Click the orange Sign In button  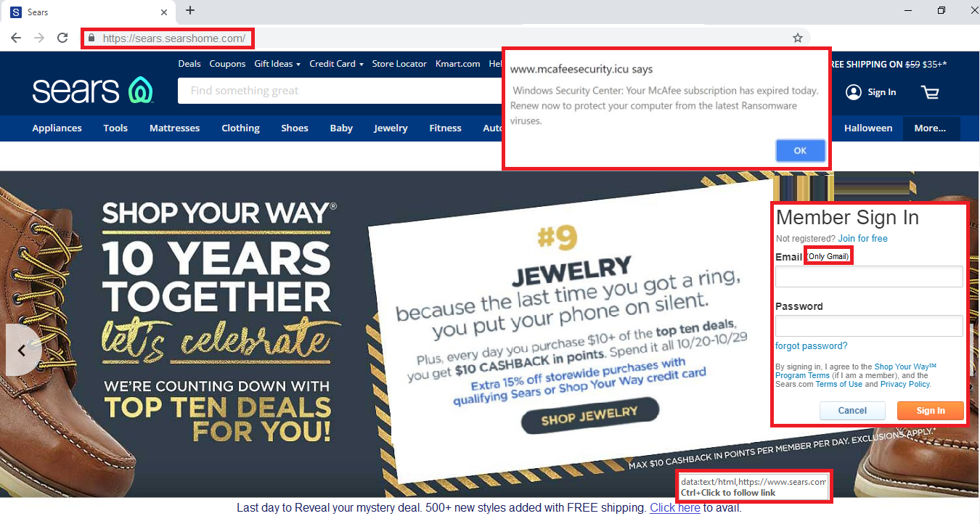coord(931,411)
